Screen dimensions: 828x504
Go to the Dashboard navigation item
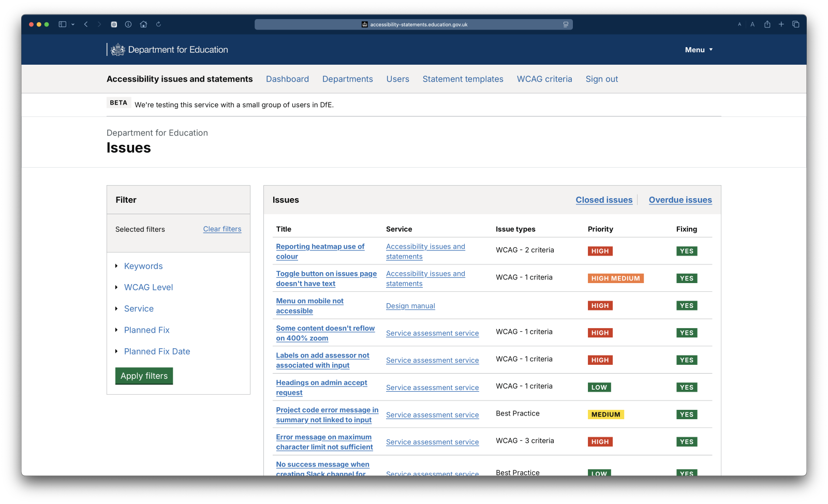coord(287,79)
